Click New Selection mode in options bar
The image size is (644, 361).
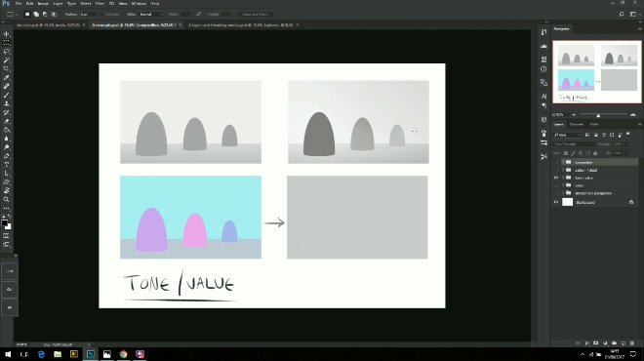(x=27, y=14)
